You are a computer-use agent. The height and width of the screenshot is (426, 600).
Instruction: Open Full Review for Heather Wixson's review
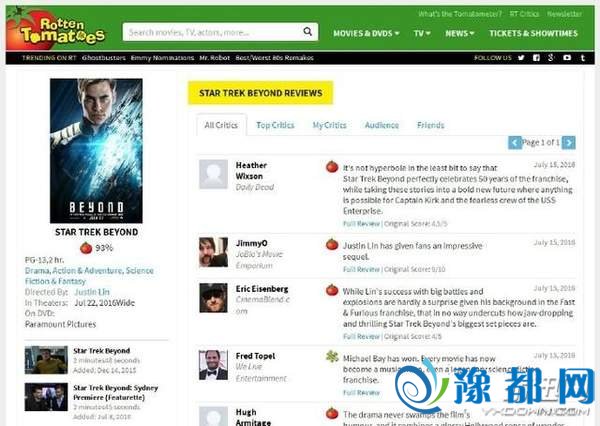click(361, 221)
